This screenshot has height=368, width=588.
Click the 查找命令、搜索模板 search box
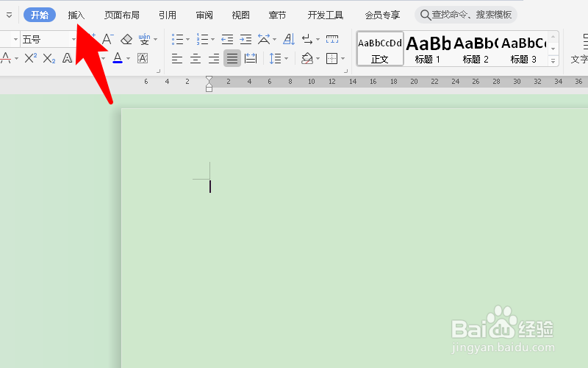(466, 15)
